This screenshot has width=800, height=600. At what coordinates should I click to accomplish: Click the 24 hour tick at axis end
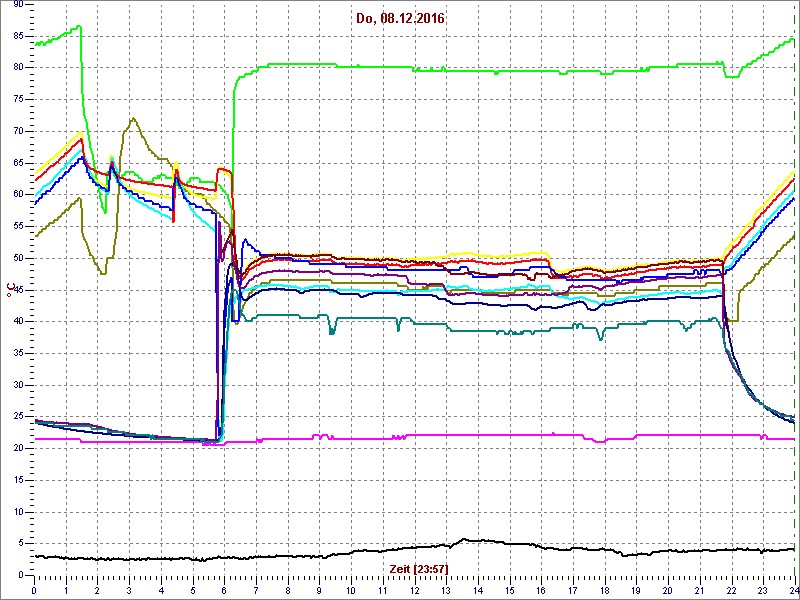coord(793,590)
